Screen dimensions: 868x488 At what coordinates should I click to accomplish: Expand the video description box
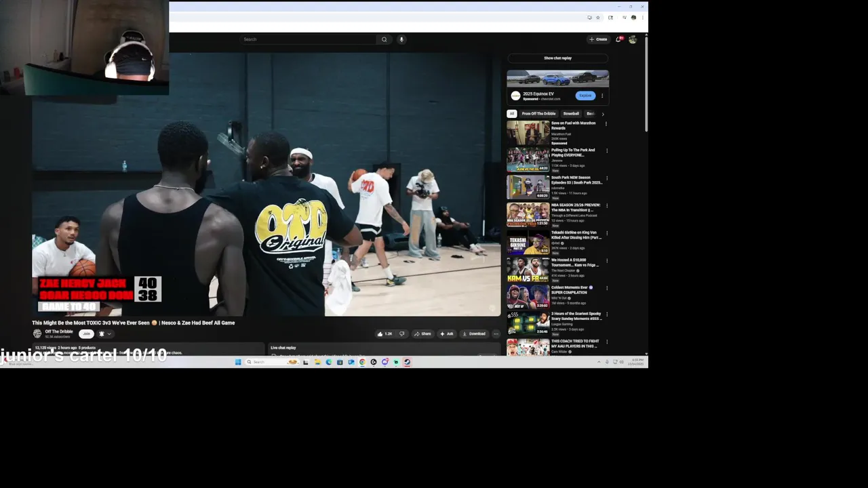pyautogui.click(x=148, y=349)
